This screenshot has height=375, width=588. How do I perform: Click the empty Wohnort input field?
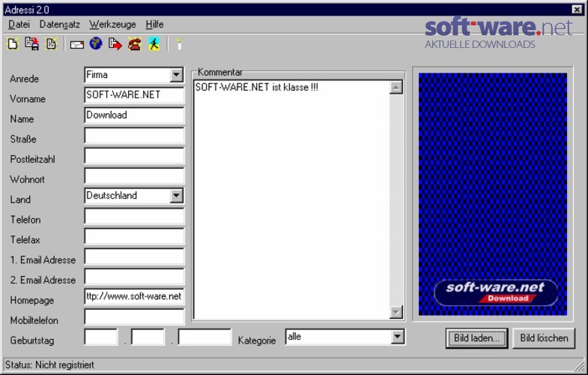click(134, 175)
